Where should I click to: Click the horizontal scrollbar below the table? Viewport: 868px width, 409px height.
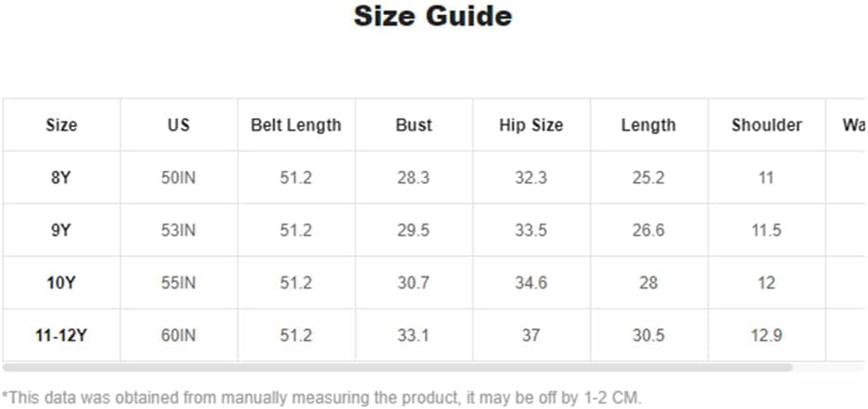[x=397, y=367]
